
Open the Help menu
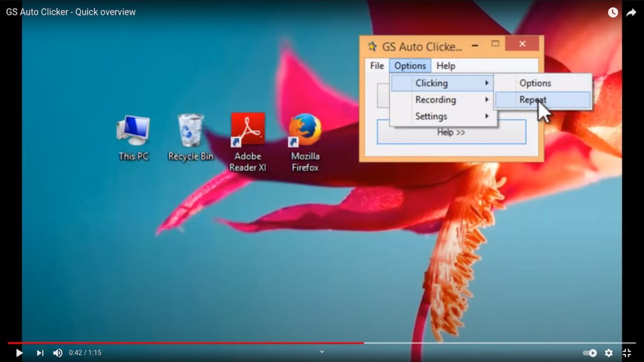tap(445, 65)
